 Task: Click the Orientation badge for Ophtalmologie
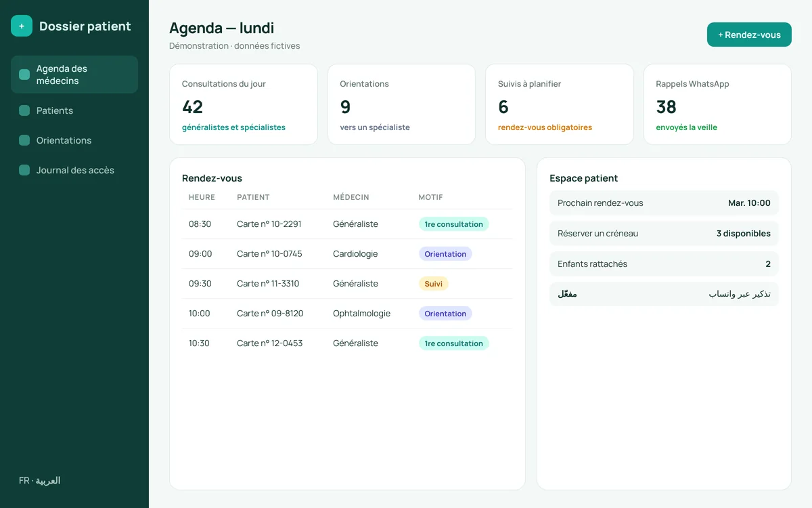[x=445, y=314]
